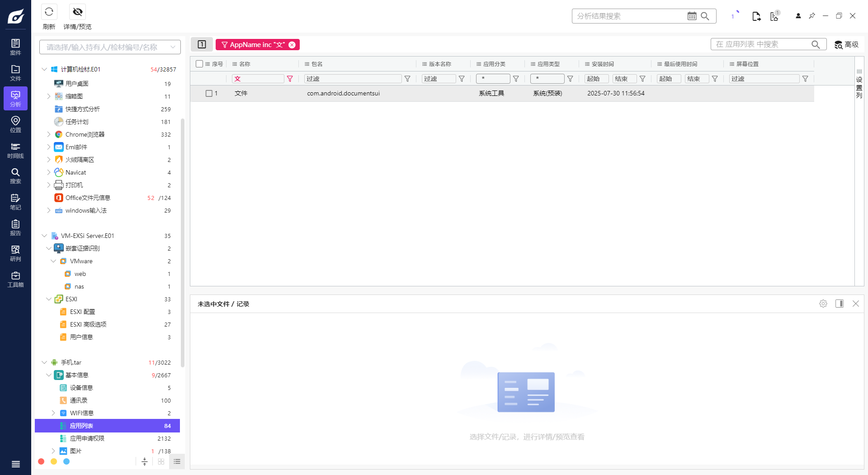Toggle the 详情/预览 visibility eye icon
This screenshot has height=475, width=868.
(77, 12)
